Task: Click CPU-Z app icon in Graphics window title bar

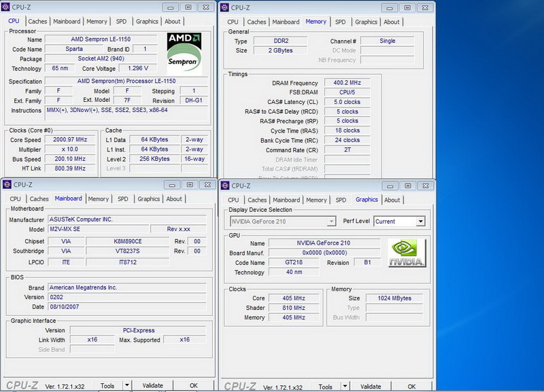Action: pos(225,185)
